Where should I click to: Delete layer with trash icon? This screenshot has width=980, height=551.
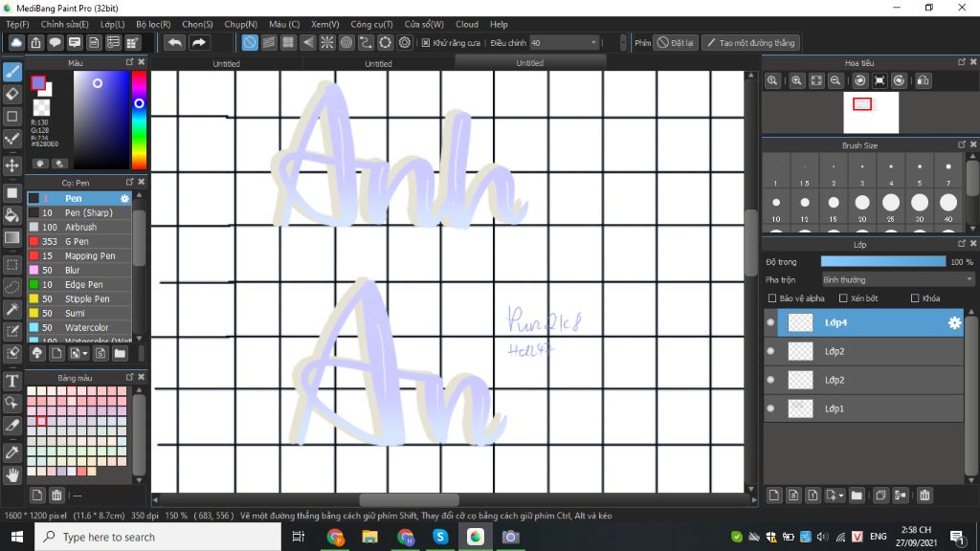[925, 496]
